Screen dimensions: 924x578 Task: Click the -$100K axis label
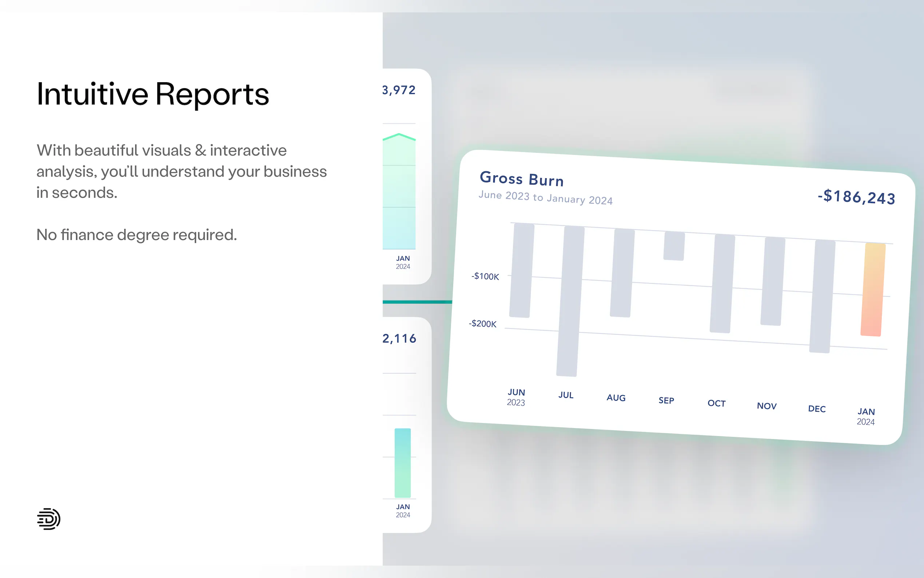[485, 276]
